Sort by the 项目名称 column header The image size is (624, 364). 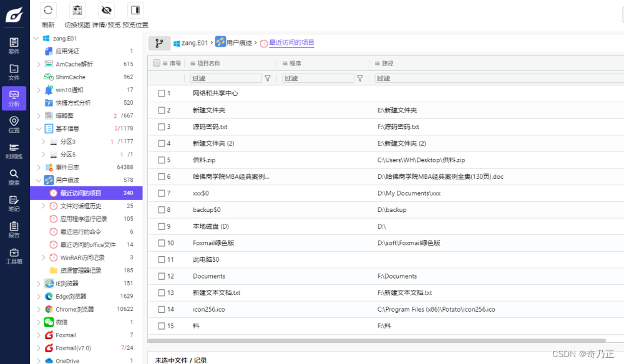[x=208, y=63]
